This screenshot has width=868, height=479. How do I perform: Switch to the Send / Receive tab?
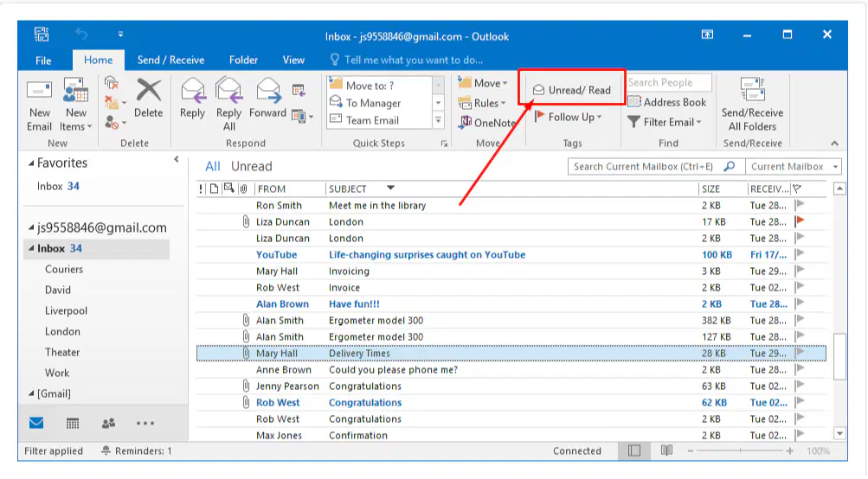point(170,60)
